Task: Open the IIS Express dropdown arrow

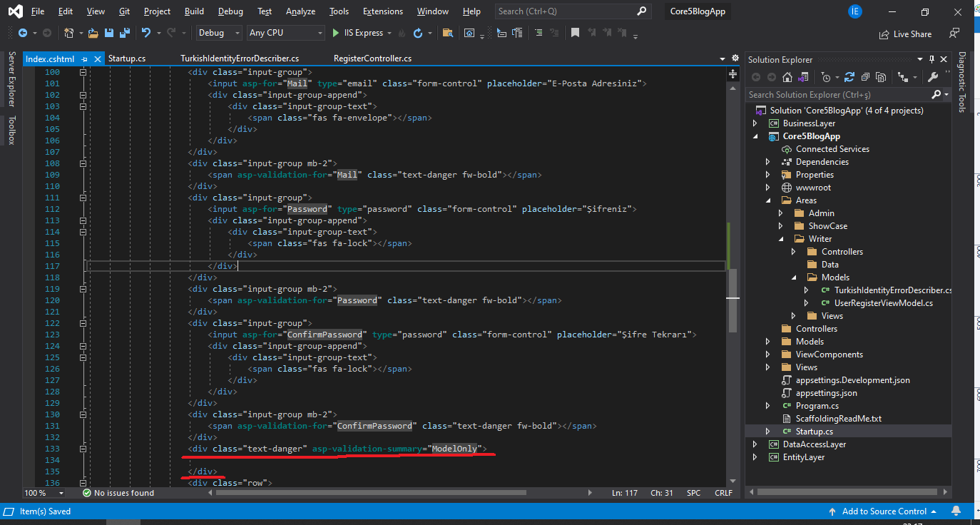Action: click(x=389, y=34)
